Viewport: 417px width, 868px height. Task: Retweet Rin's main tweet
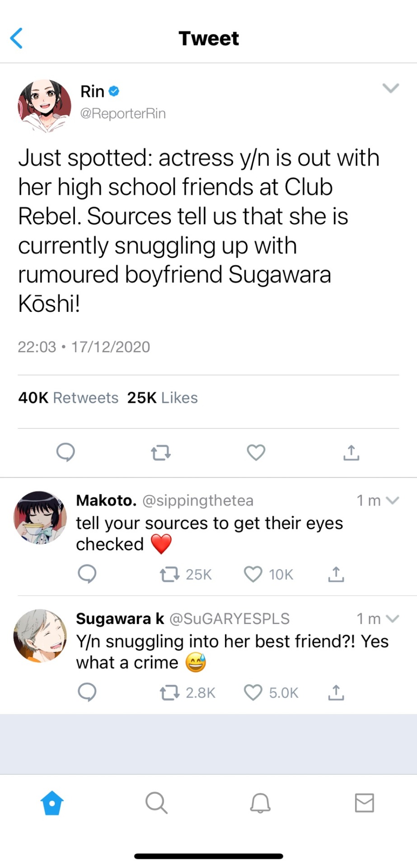click(161, 452)
